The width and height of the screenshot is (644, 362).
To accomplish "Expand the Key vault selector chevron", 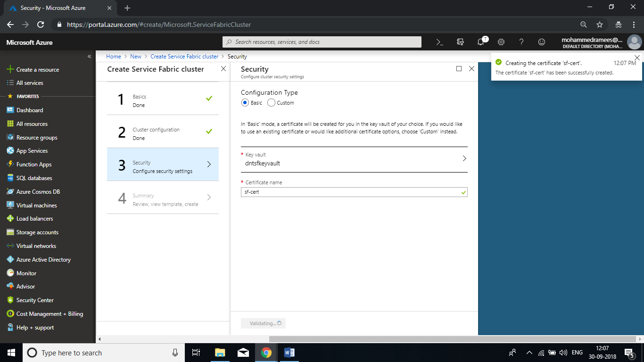I will (x=464, y=158).
